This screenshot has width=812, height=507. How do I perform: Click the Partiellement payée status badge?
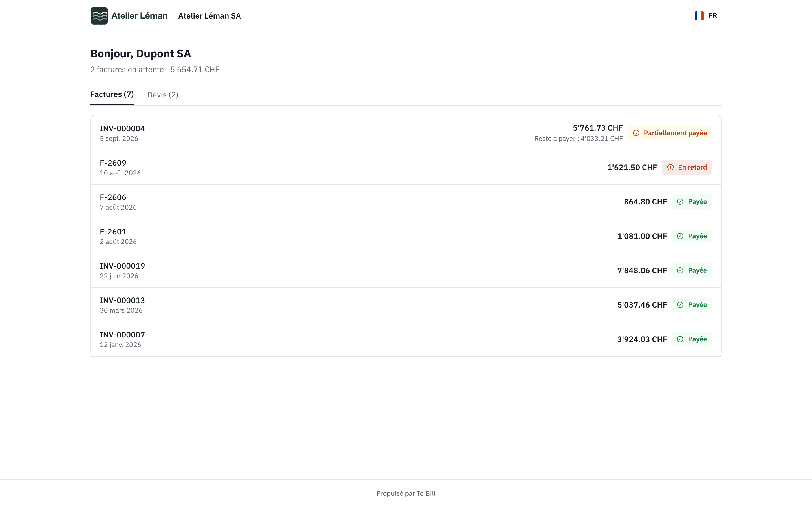(x=670, y=133)
